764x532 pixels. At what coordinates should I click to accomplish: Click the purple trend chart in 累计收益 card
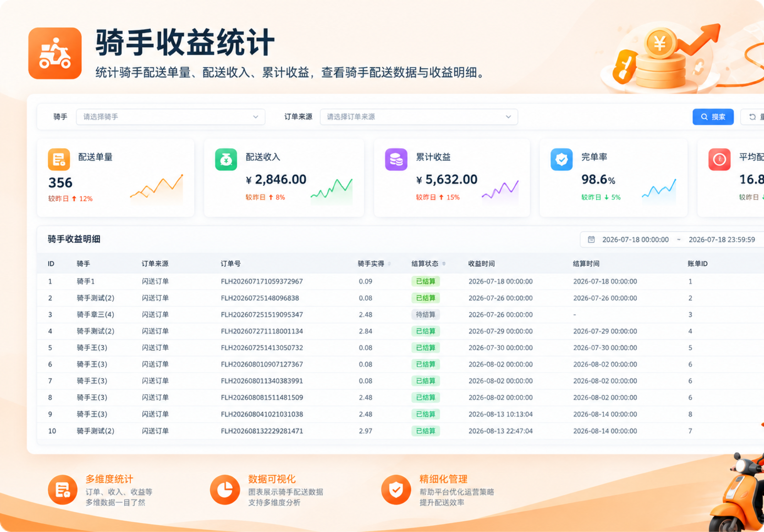(x=500, y=191)
